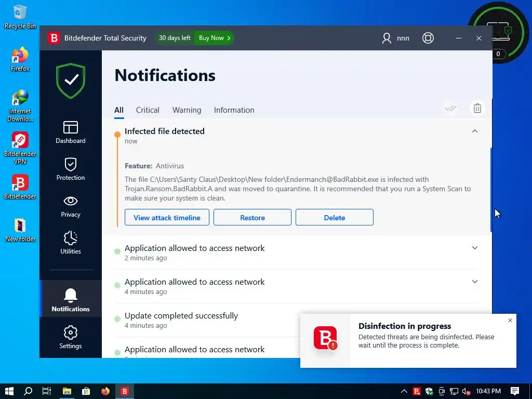
Task: Delete all notifications with trash icon
Action: tap(477, 108)
